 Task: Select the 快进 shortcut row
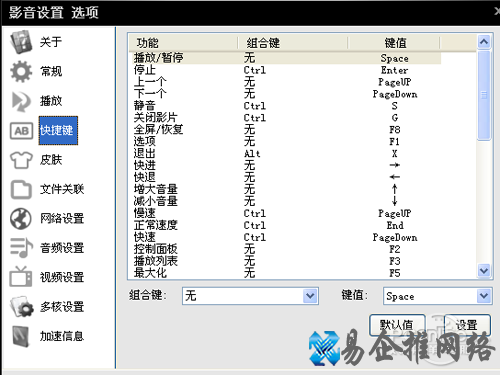[x=287, y=165]
